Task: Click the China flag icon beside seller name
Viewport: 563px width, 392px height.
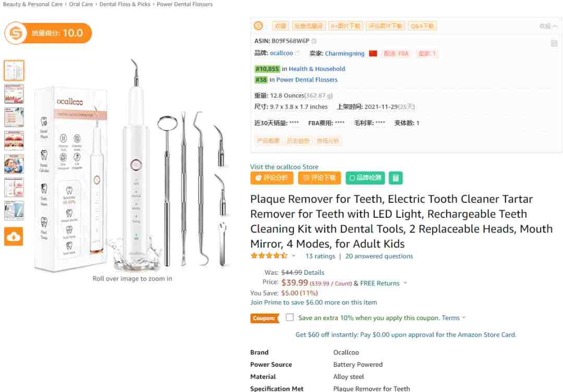Action: click(373, 53)
